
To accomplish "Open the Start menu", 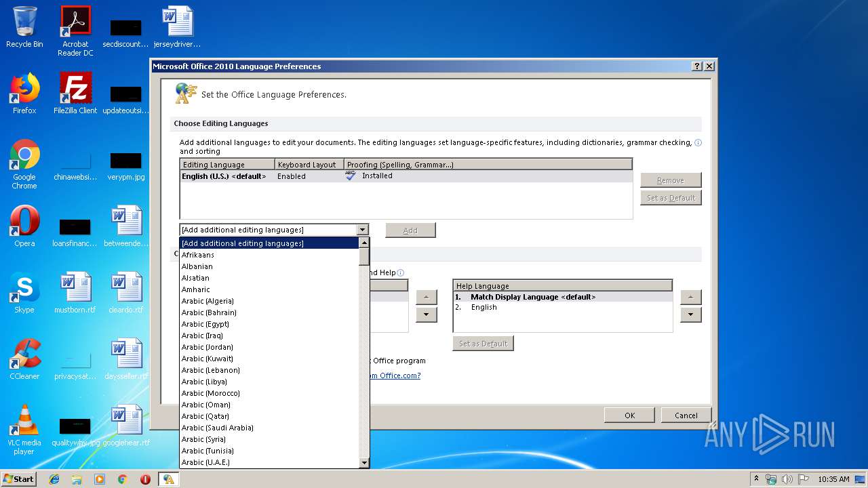I will click(19, 479).
